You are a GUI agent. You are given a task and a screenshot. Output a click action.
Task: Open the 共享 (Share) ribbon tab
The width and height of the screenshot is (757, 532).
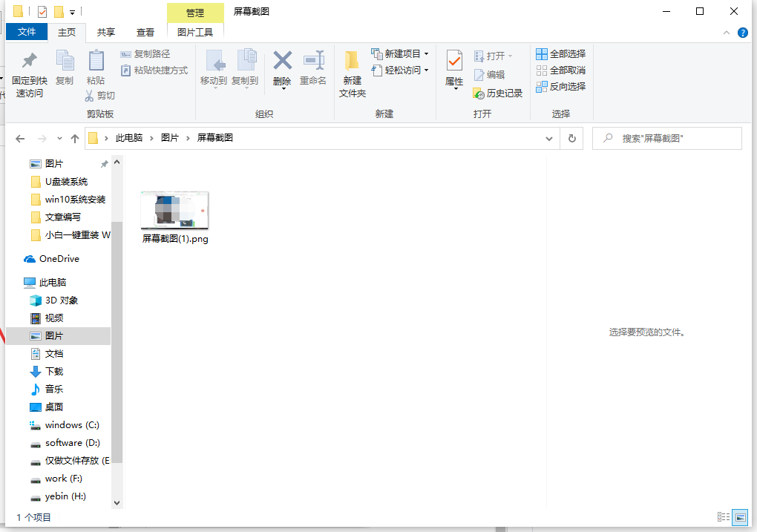(x=106, y=33)
